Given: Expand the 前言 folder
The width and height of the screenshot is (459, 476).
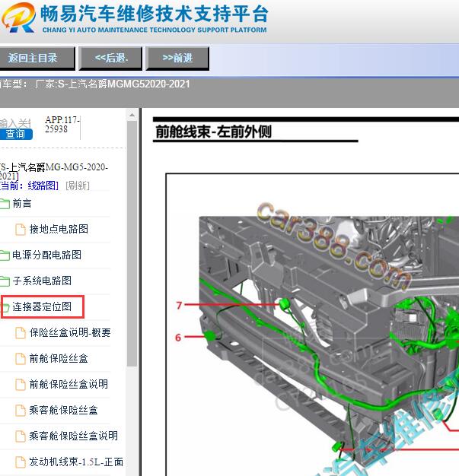Looking at the screenshot, I should (x=22, y=203).
